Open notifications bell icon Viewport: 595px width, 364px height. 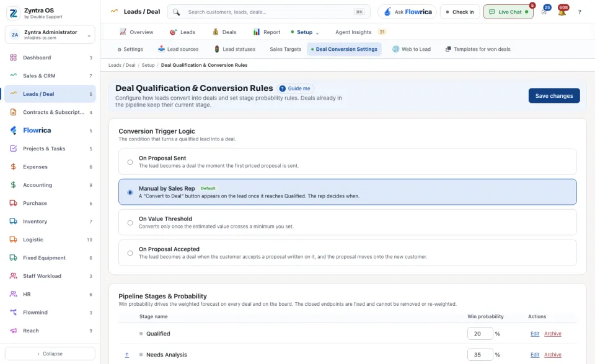tap(562, 12)
